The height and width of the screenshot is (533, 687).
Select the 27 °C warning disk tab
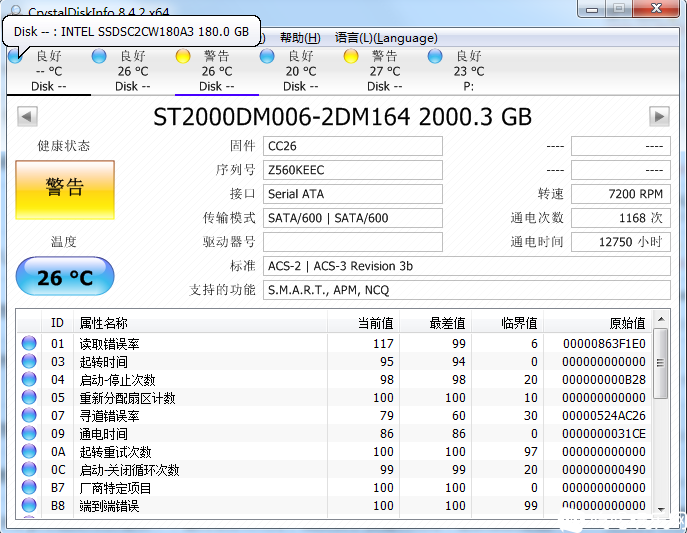385,71
